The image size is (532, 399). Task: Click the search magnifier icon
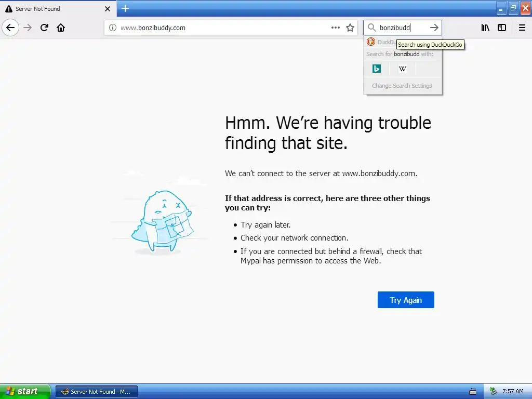pyautogui.click(x=372, y=28)
